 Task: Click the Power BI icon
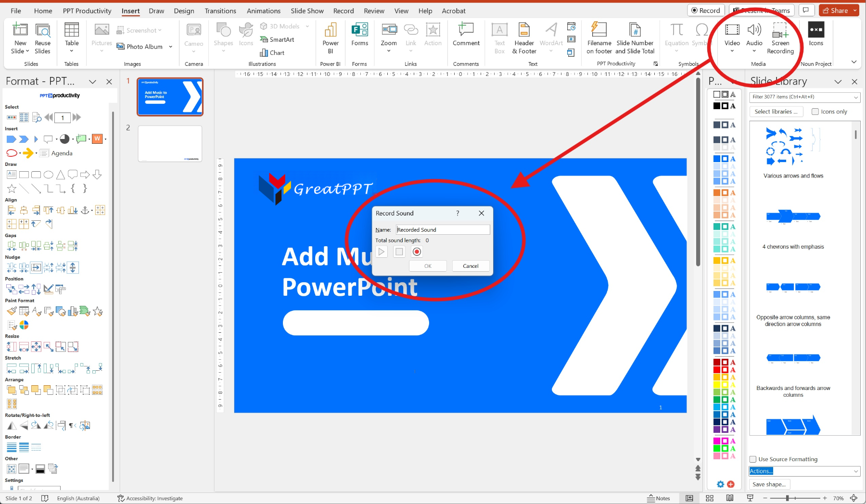pos(331,38)
